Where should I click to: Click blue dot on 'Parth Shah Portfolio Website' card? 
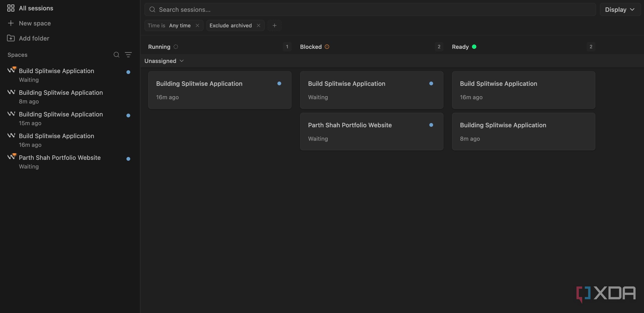pos(431,125)
